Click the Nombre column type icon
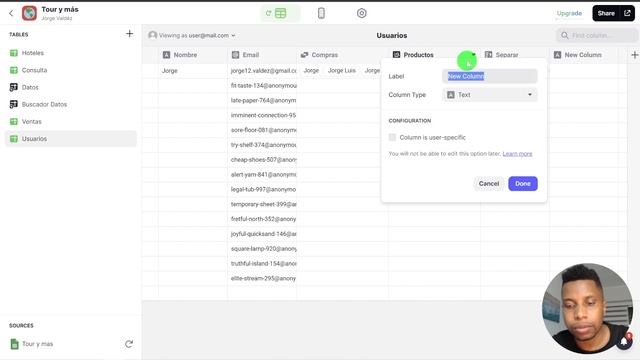Viewport: 640px width, 360px height. point(166,55)
